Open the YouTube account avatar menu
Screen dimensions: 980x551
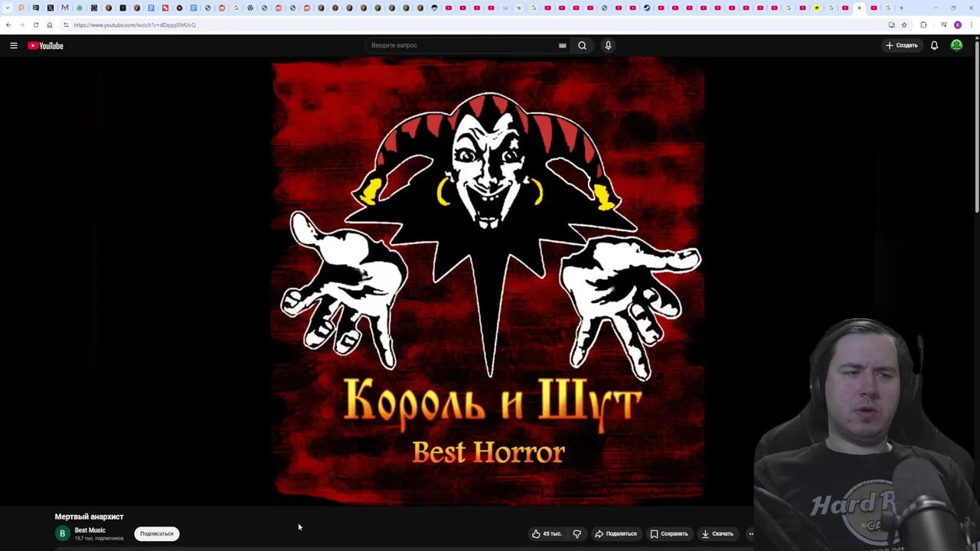(x=956, y=45)
